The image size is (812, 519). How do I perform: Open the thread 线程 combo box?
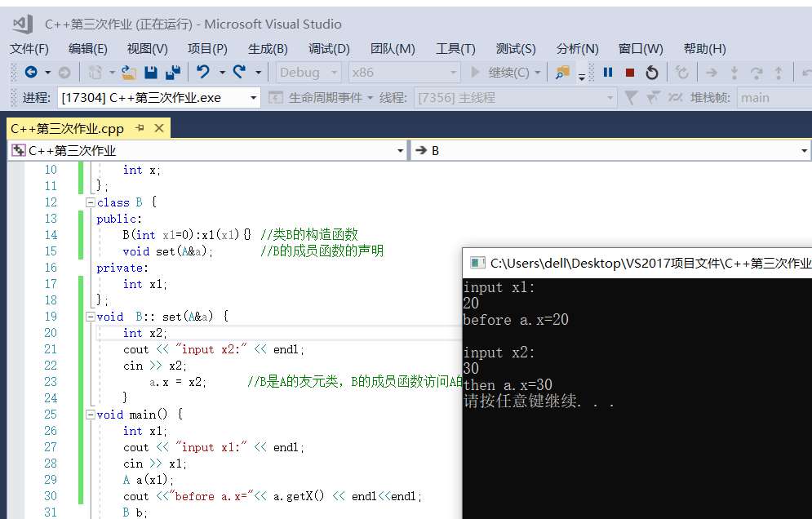(x=515, y=97)
